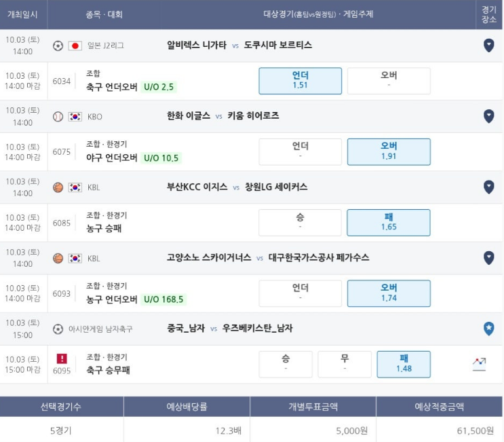This screenshot has width=504, height=442.
Task: Toggle 패 1.65 selection for game 6085
Action: point(388,223)
